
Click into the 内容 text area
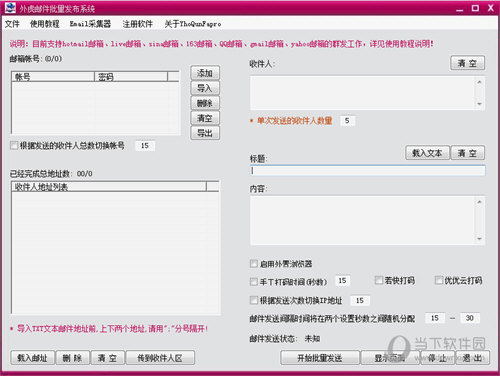click(x=362, y=221)
